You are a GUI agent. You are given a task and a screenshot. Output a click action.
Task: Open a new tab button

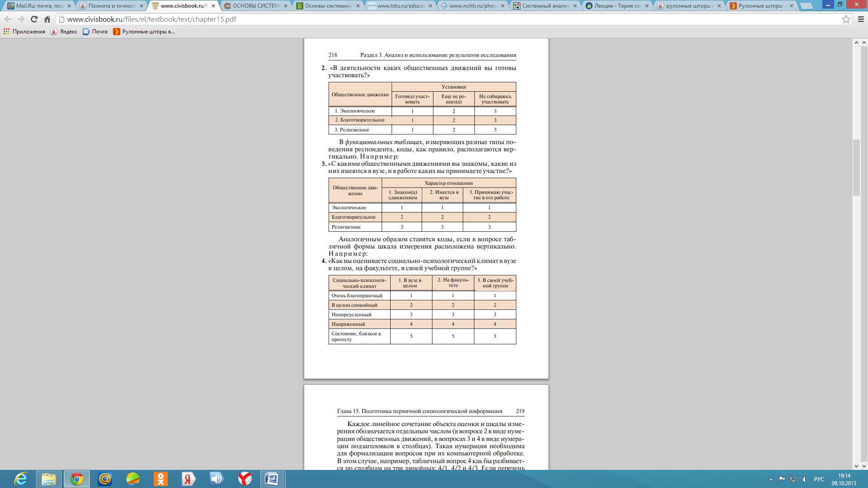807,6
